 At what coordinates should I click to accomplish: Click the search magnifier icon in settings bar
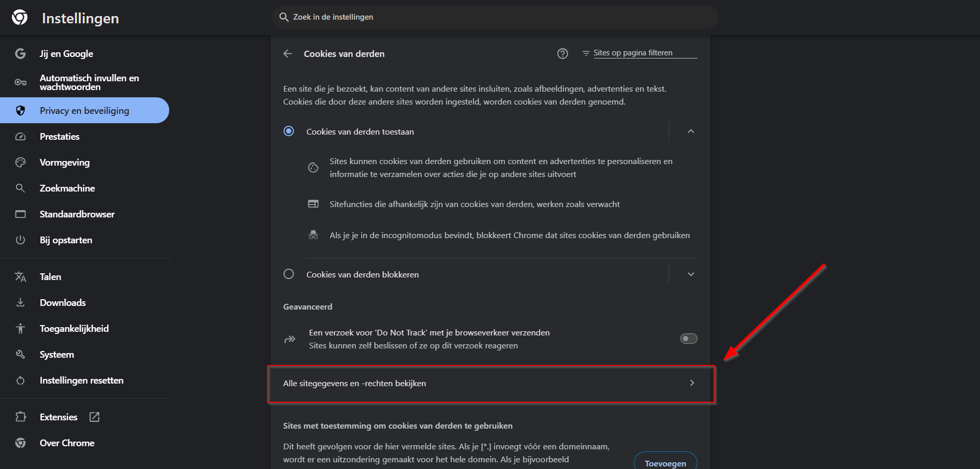tap(284, 17)
